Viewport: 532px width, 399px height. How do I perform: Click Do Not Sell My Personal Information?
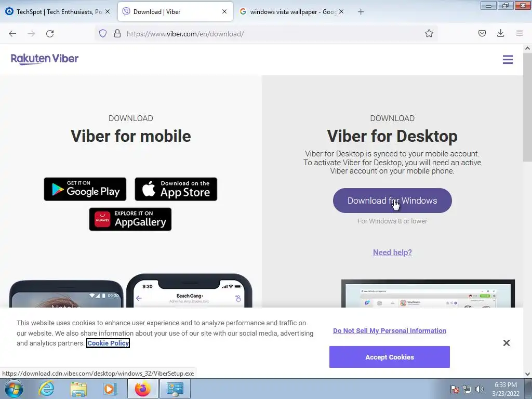390,331
